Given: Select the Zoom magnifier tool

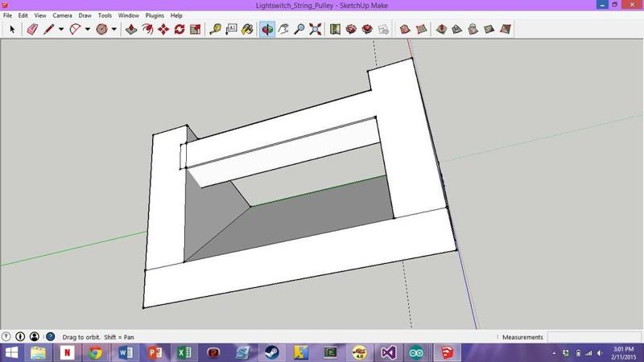Looking at the screenshot, I should click(x=299, y=29).
